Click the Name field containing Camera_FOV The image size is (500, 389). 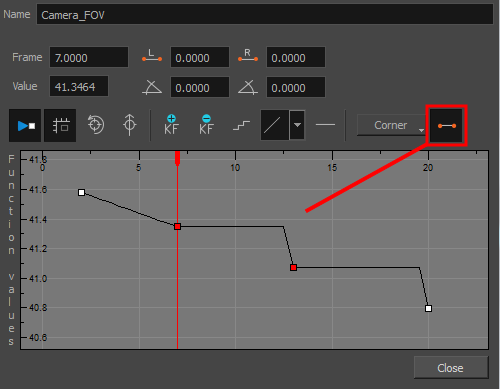tap(265, 14)
